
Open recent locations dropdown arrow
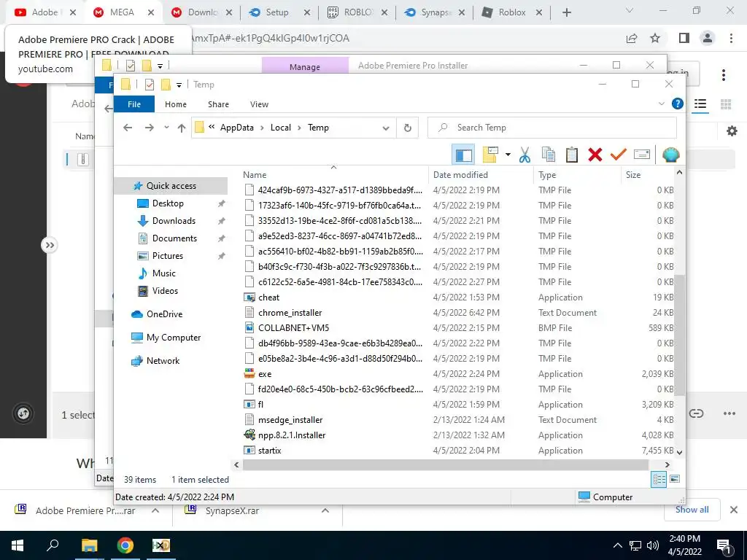[166, 128]
